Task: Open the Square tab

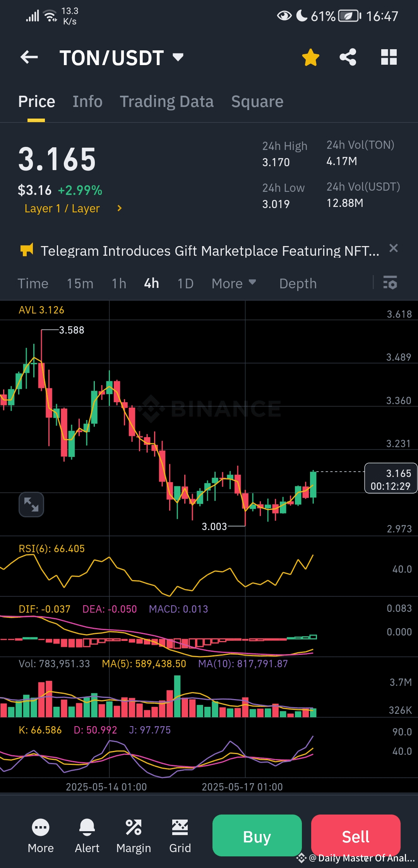Action: coord(257,102)
